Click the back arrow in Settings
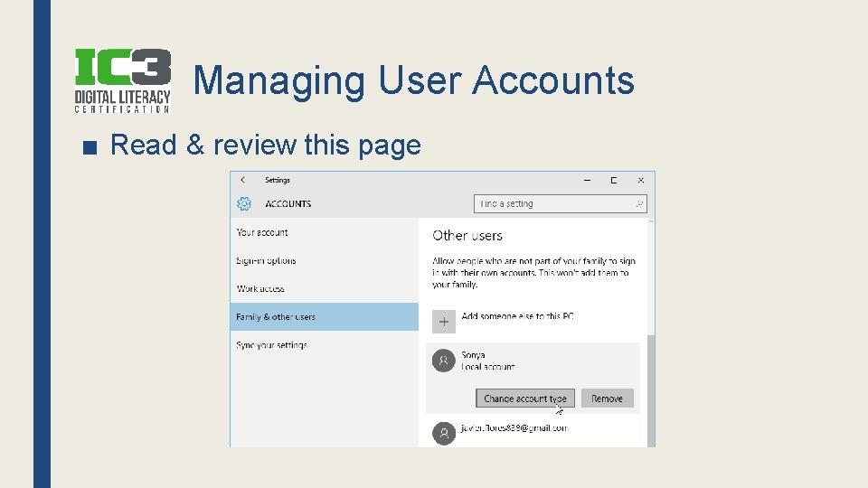The image size is (868, 488). tap(242, 180)
